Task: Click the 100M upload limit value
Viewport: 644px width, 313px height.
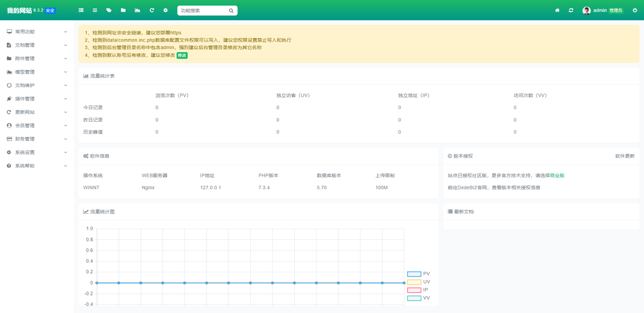Action: click(x=381, y=187)
